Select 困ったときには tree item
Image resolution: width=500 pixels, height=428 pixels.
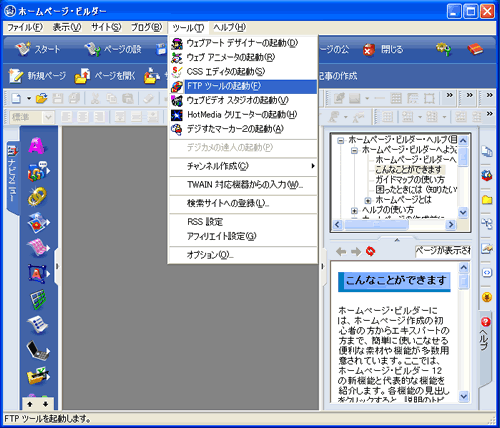[416, 190]
